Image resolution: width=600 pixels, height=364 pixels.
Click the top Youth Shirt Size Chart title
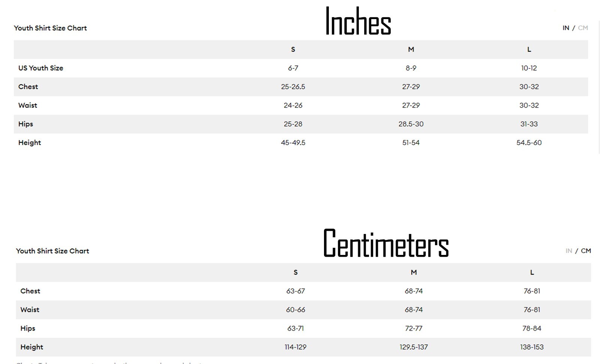click(x=50, y=28)
